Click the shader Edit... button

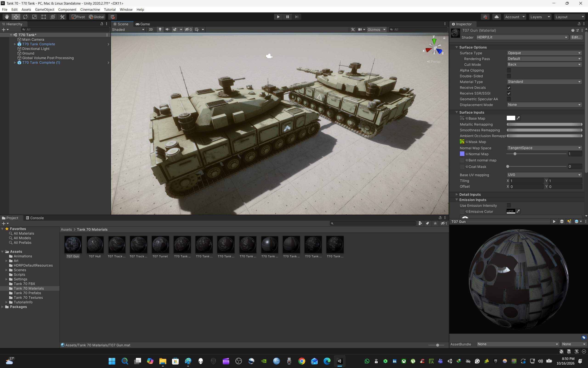576,37
